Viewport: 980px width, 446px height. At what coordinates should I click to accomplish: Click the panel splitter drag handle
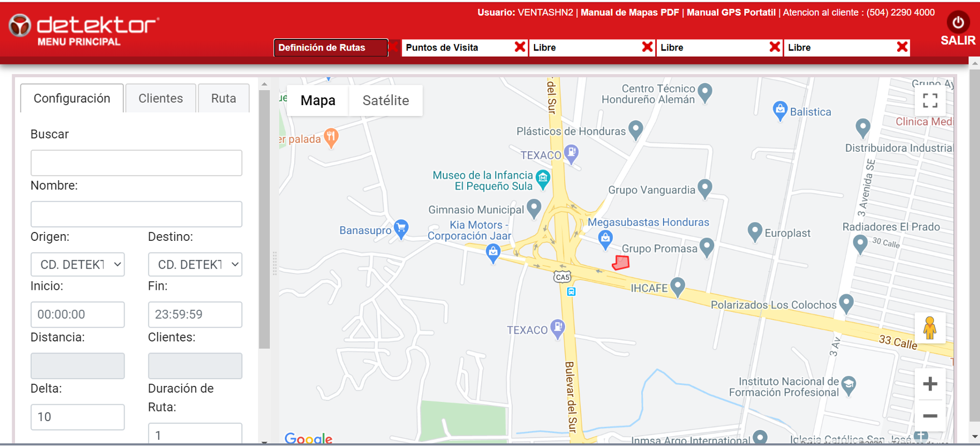click(275, 263)
